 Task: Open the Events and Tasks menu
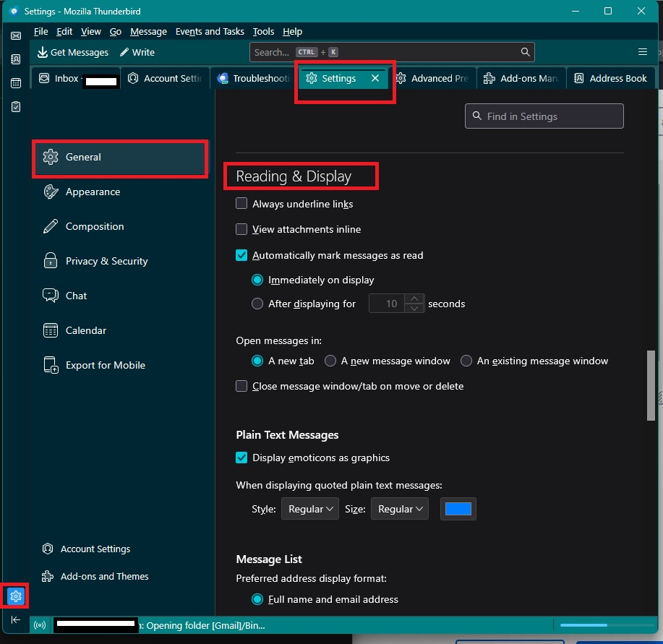click(x=210, y=32)
